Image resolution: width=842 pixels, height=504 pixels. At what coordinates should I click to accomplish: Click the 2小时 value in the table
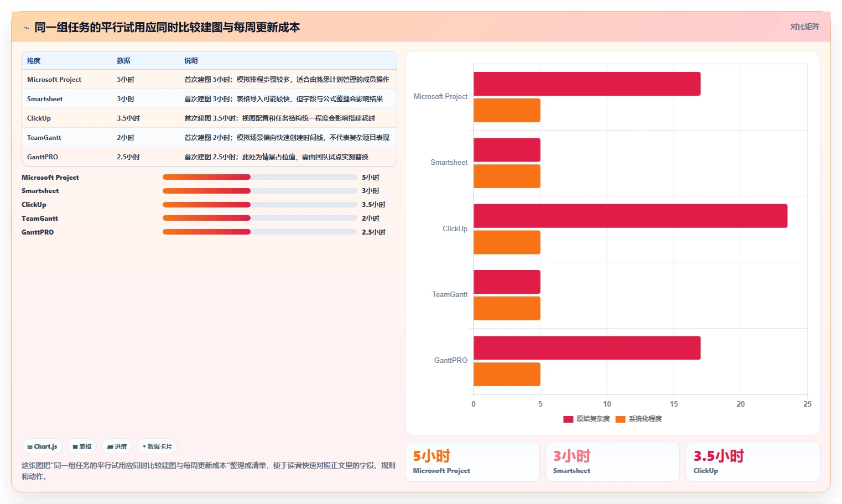click(x=126, y=138)
